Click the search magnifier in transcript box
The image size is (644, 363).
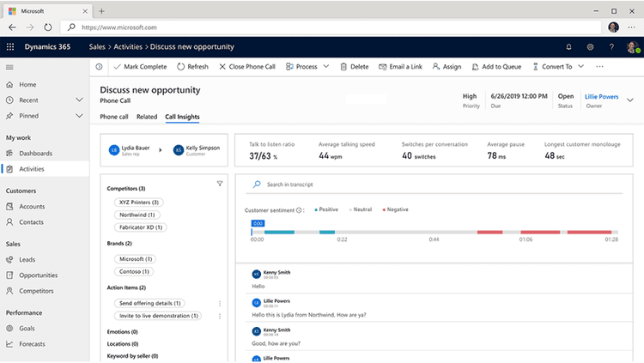[x=257, y=185]
